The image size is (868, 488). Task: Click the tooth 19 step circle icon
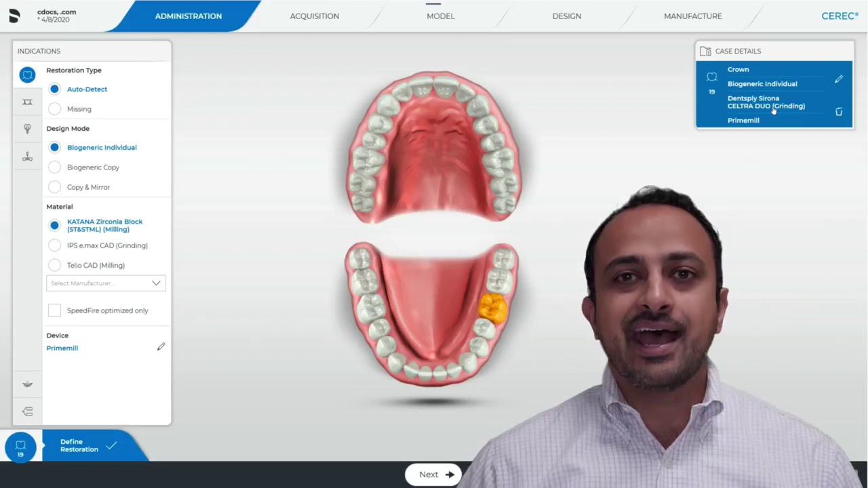coord(20,447)
